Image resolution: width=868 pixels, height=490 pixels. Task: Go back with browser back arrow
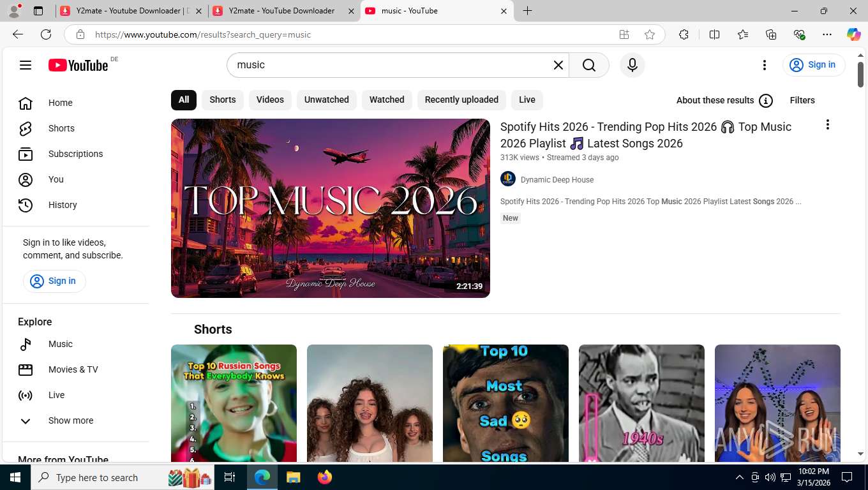click(18, 34)
